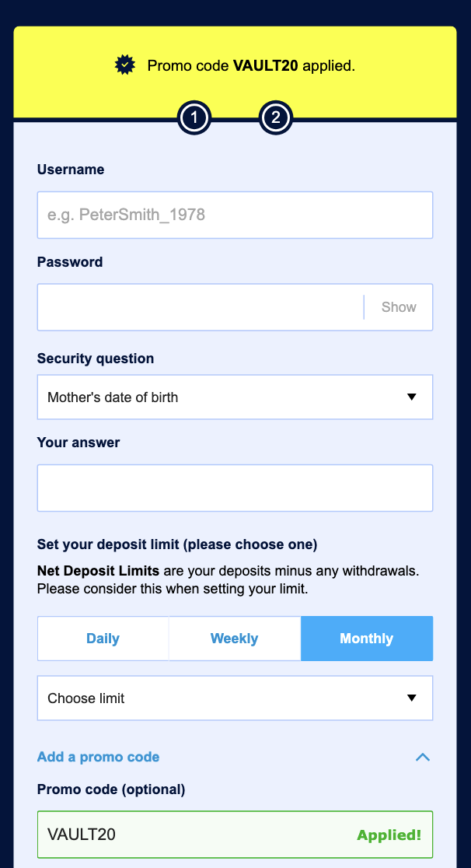Click the Choose limit dropdown arrow

click(412, 698)
